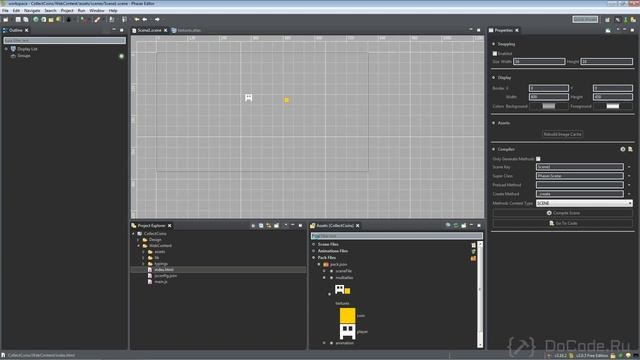Click the Display Border X field
The width and height of the screenshot is (640, 360).
pos(549,88)
